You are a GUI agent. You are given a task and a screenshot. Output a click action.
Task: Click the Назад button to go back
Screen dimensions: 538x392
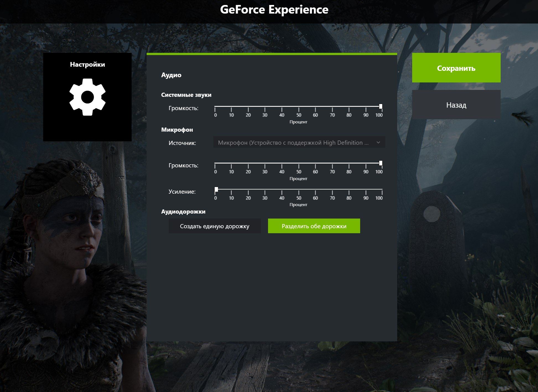[x=456, y=105]
